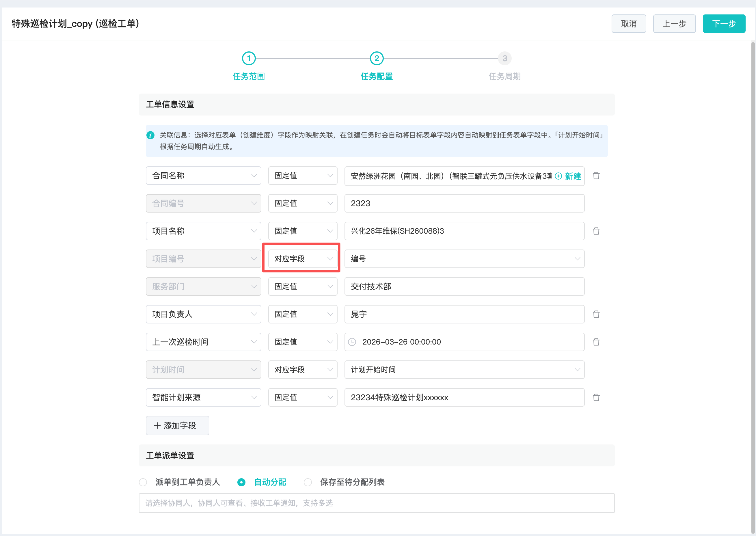Image resolution: width=756 pixels, height=536 pixels.
Task: Open the 计划开始时间 dropdown
Action: [464, 370]
